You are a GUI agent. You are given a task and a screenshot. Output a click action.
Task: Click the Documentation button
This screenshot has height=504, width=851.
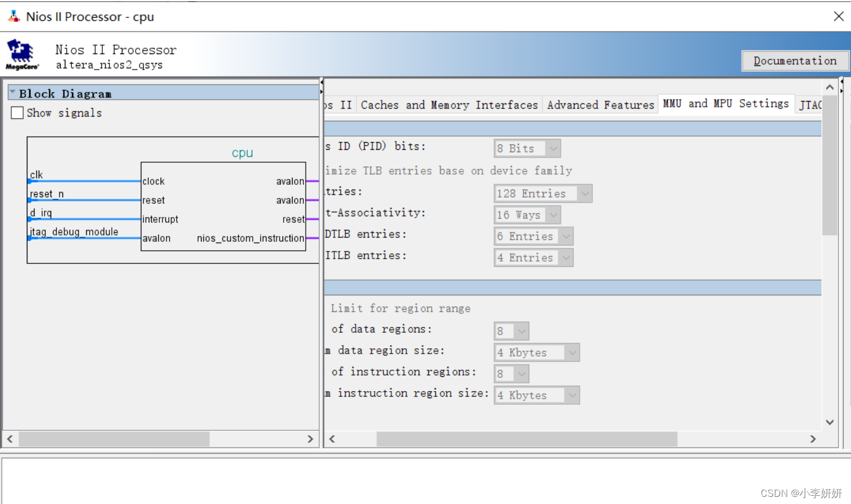[x=795, y=60]
